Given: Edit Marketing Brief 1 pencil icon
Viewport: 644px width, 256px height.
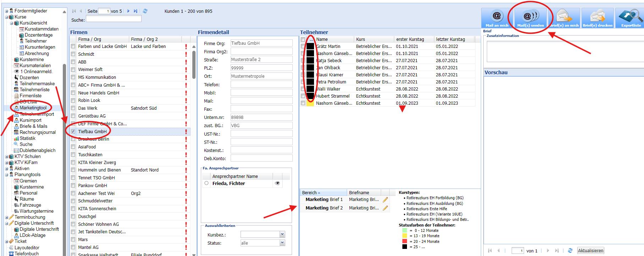Looking at the screenshot, I should 385,200.
